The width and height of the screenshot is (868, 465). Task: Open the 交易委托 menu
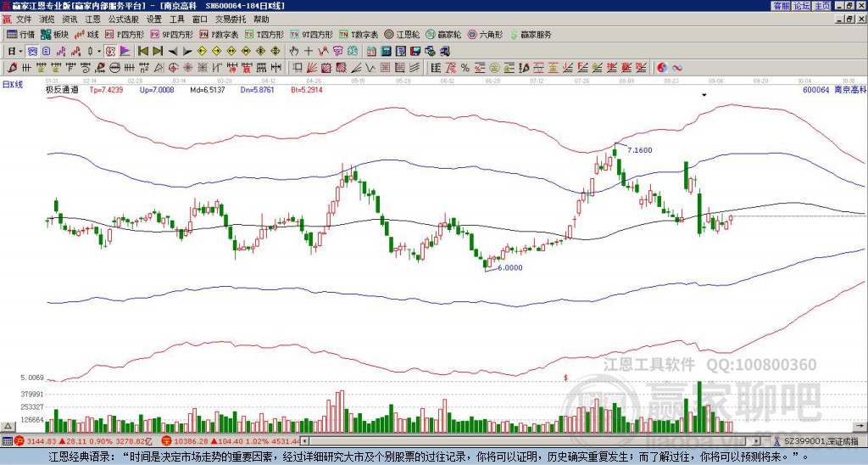(x=231, y=20)
